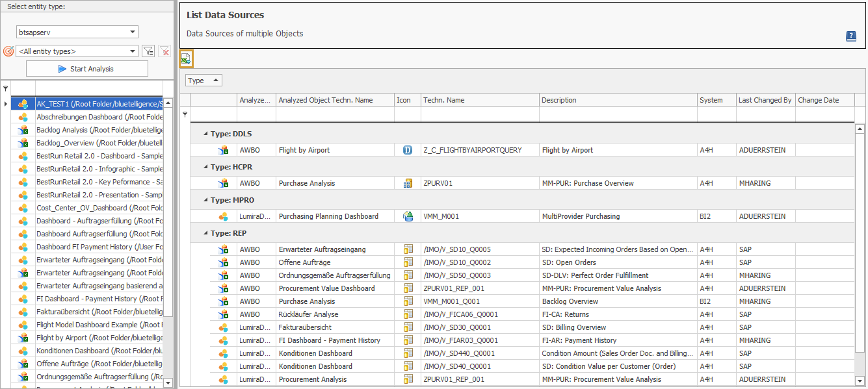Open the <All entity types> dropdown
868x389 pixels.
click(77, 51)
